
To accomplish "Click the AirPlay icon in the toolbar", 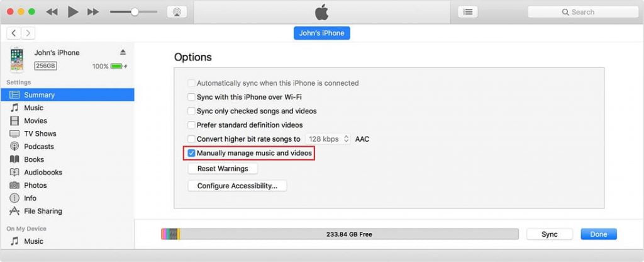I will 177,12.
